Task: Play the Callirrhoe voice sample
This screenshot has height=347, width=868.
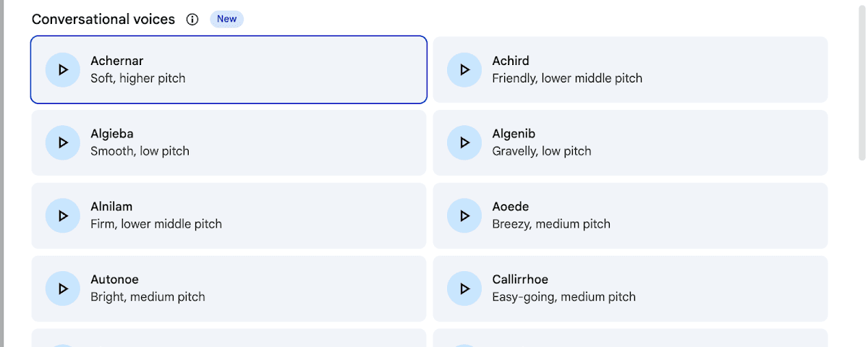Action: (x=464, y=289)
